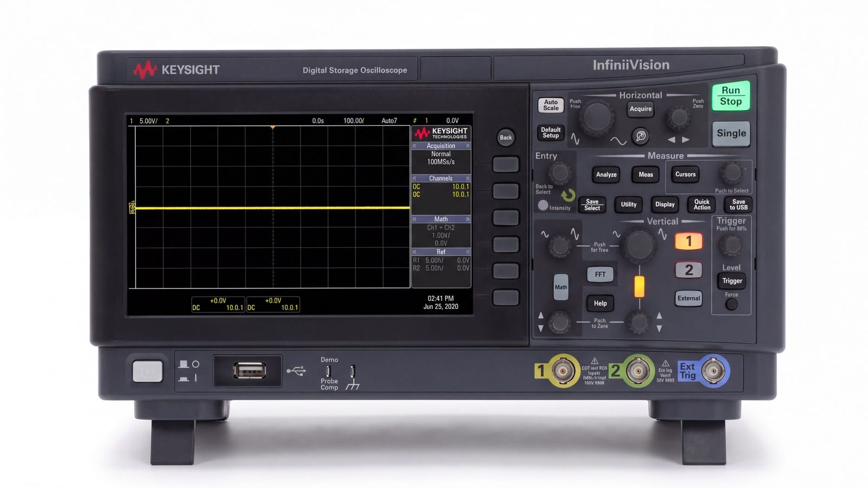Screen dimensions: 868x488
Task: Tap the green Back to Select arrow icon
Action: point(568,195)
